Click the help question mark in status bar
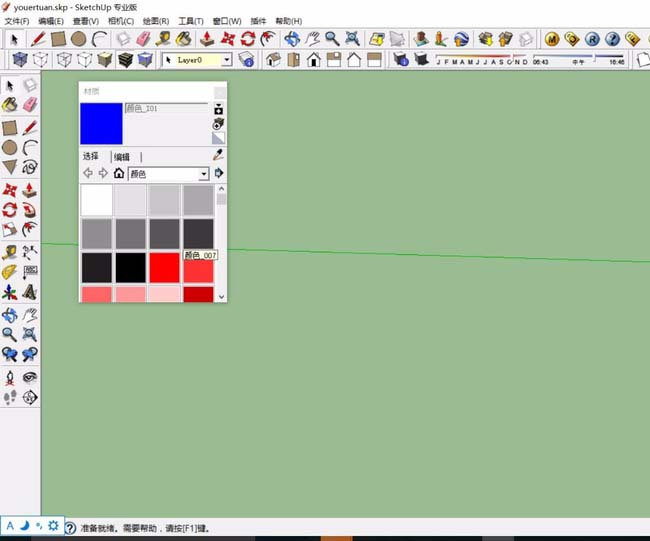This screenshot has width=650, height=541. (x=70, y=528)
